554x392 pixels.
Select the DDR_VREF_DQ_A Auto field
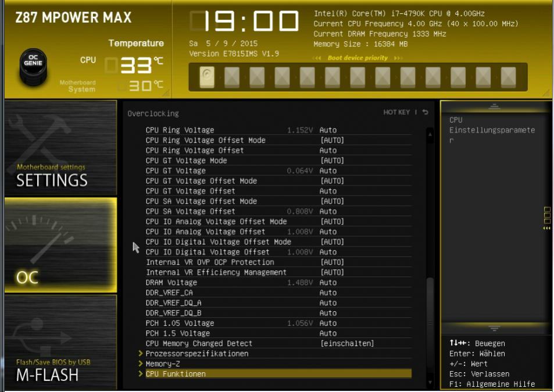coord(328,303)
